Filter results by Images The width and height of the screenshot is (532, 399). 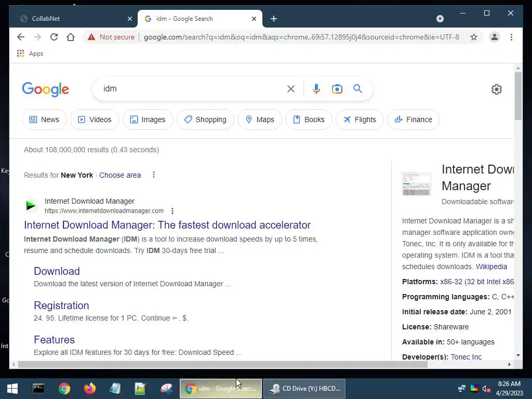148,119
